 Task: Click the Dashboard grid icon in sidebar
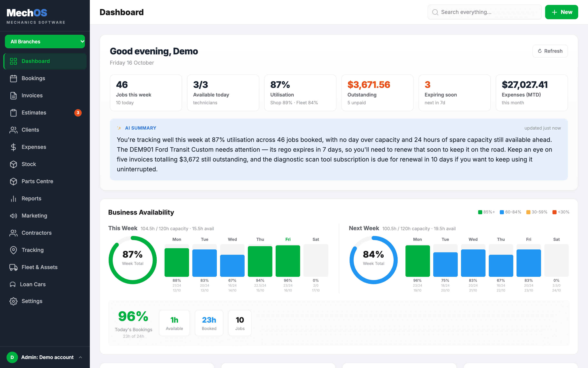point(13,61)
